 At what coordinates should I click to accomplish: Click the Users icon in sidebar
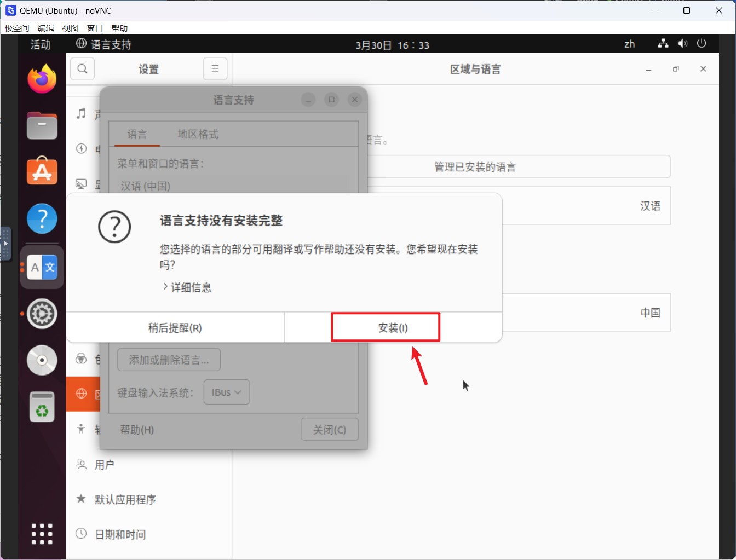[x=81, y=464]
